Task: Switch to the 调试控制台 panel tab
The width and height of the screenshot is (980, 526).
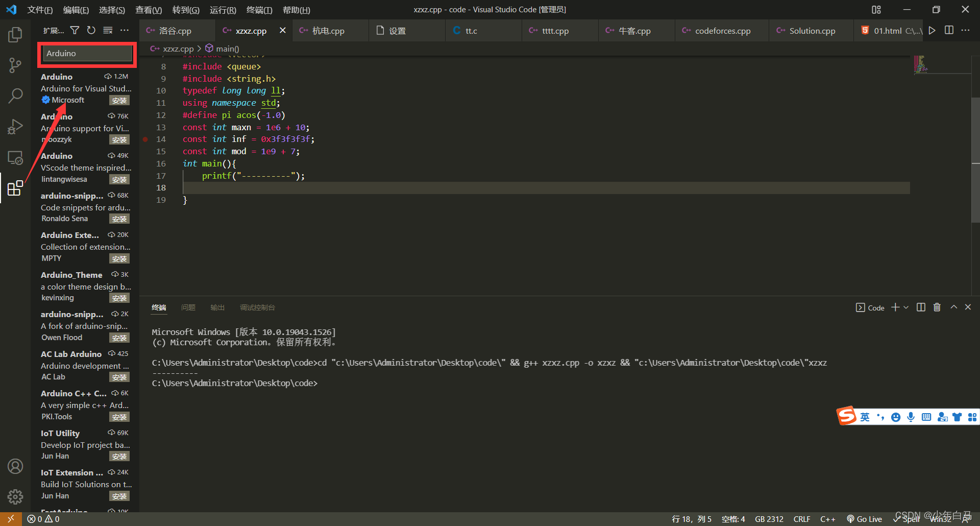Action: [x=257, y=307]
